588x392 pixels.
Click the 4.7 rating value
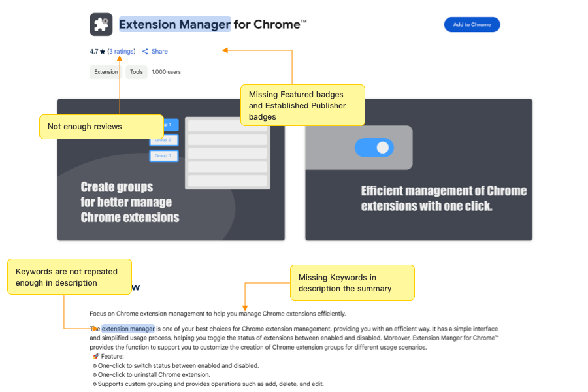click(93, 52)
